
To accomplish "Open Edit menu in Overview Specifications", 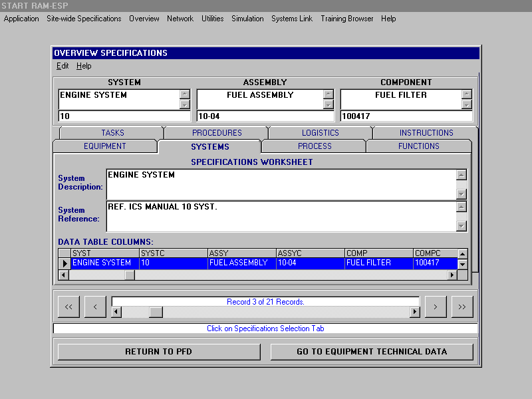I will click(x=63, y=66).
